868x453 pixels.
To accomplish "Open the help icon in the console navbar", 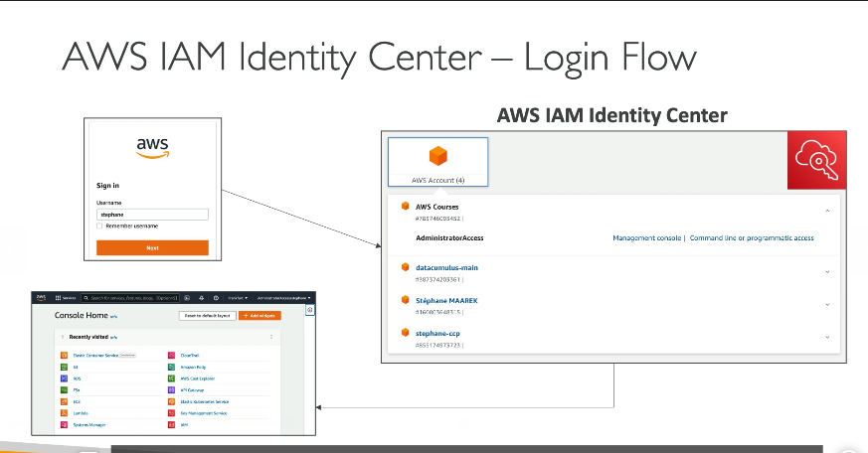I will click(x=216, y=298).
